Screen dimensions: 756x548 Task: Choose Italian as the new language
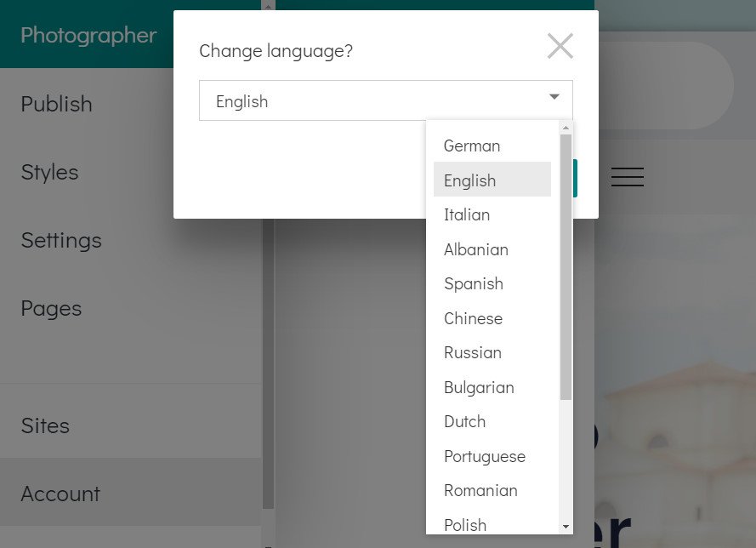467,214
